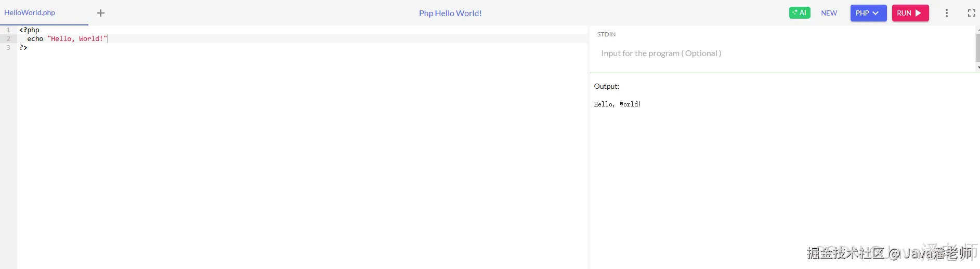Click the STDIN scrollbar down arrow
The width and height of the screenshot is (980, 269).
[x=978, y=68]
